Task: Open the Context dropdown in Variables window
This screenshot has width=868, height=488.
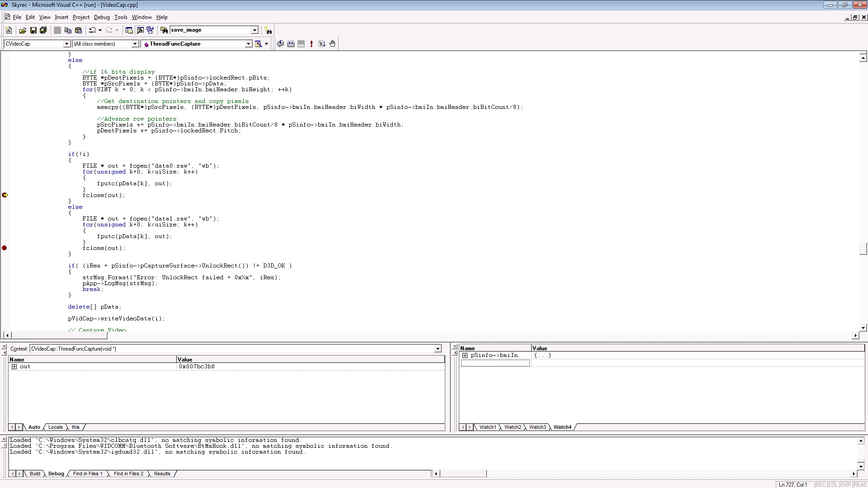Action: coord(438,349)
